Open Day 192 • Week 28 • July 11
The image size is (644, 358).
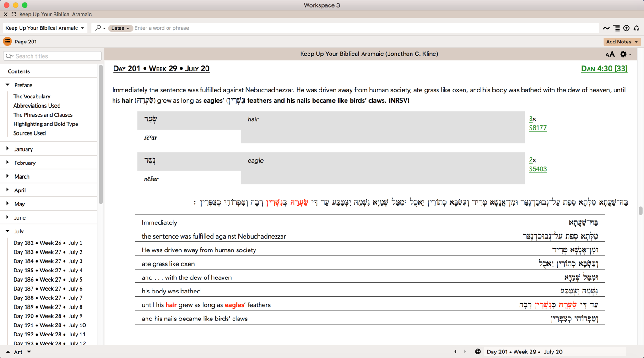click(x=49, y=335)
